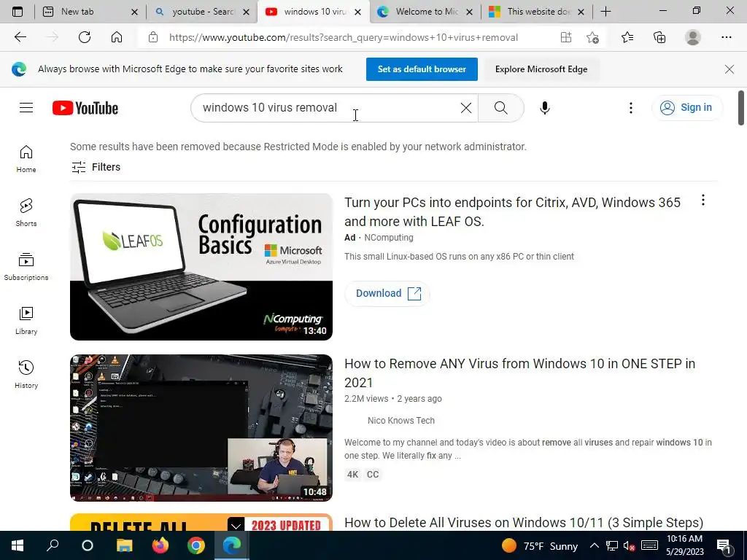
Task: Run search with the magnifier button
Action: click(x=500, y=108)
